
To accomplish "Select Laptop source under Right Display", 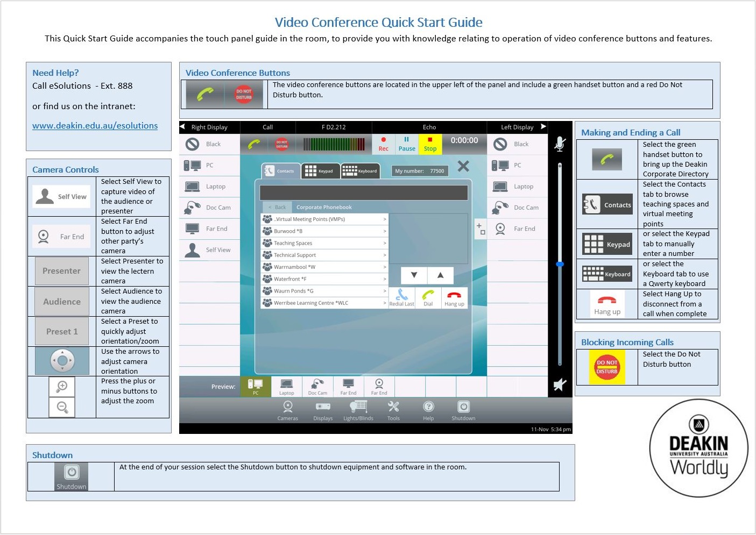I will click(x=209, y=187).
